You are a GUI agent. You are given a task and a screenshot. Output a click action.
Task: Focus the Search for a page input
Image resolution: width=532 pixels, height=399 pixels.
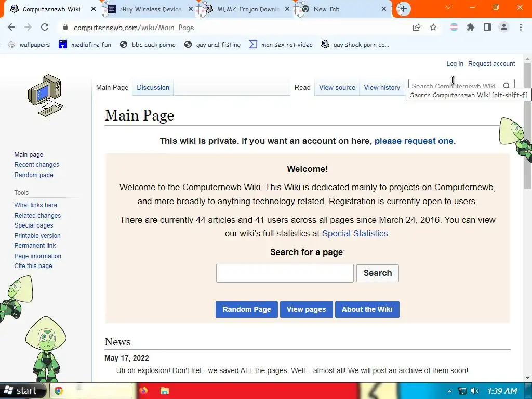[285, 273]
